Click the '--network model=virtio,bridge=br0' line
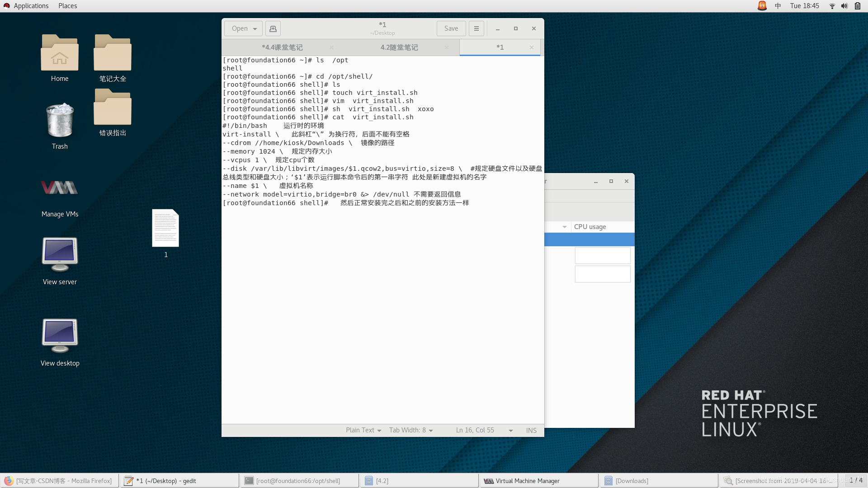868x488 pixels. pos(289,194)
